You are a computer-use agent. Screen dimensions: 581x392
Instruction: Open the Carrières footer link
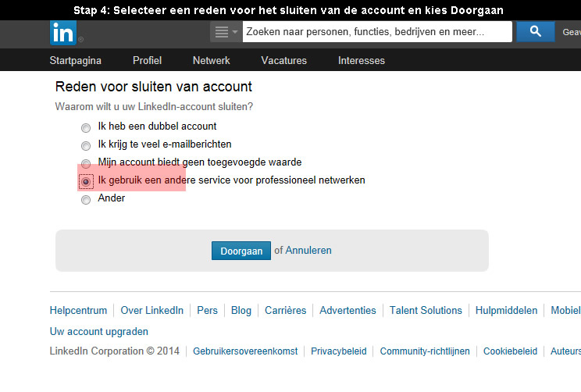point(285,310)
